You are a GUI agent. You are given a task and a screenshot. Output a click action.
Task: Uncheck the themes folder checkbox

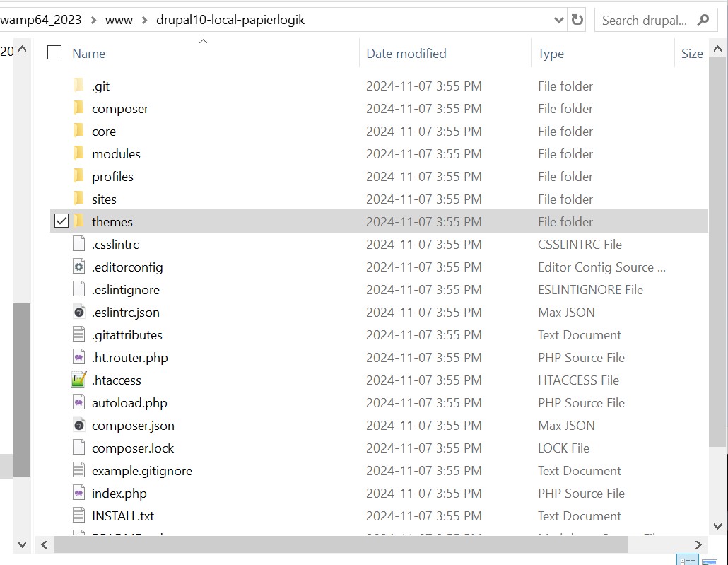click(61, 221)
